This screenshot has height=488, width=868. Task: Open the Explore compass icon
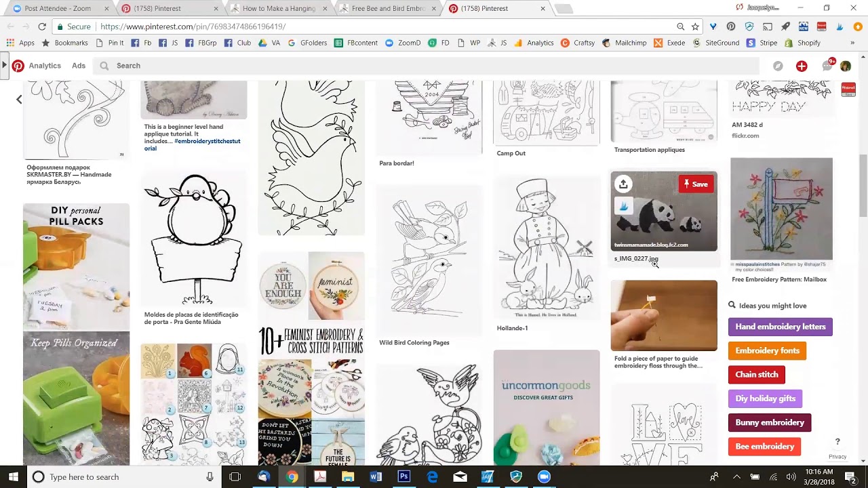pos(778,66)
